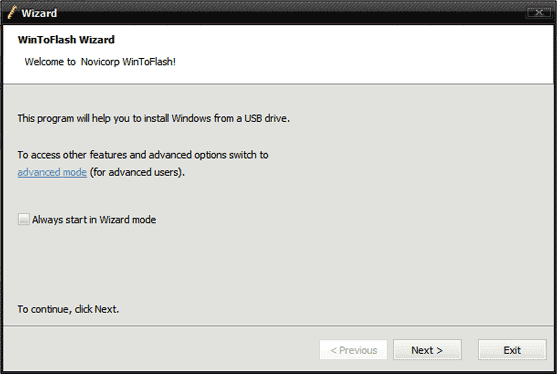Close the Wizard window with X
This screenshot has width=557, height=374.
(539, 13)
